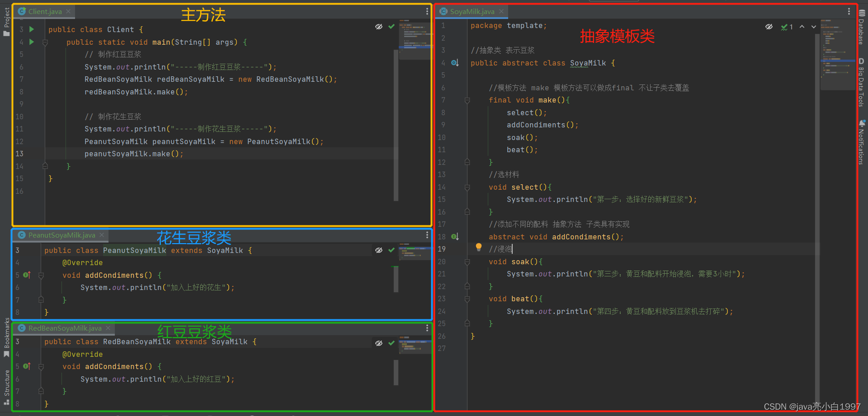Toggle reader mode eye in SoyaMilk.java

(x=769, y=27)
